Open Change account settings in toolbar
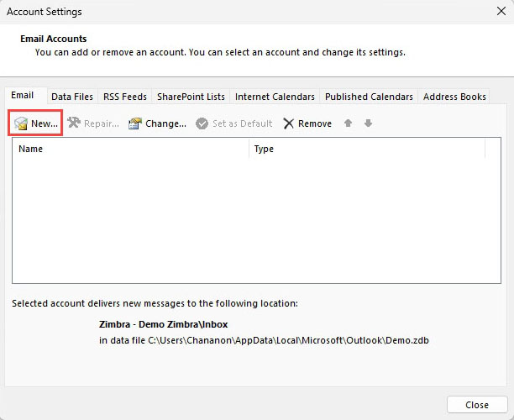Screen dimensions: 514x420 pos(157,123)
